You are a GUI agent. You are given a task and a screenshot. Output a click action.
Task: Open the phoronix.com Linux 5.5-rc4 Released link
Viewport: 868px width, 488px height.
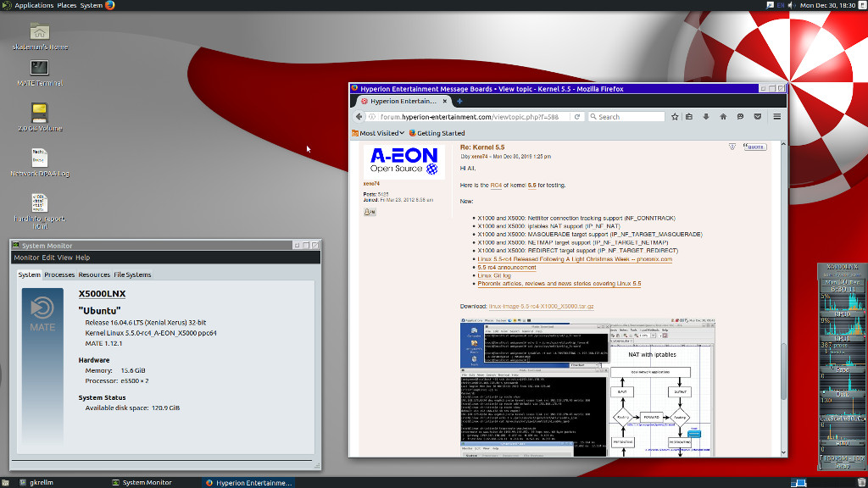click(575, 259)
